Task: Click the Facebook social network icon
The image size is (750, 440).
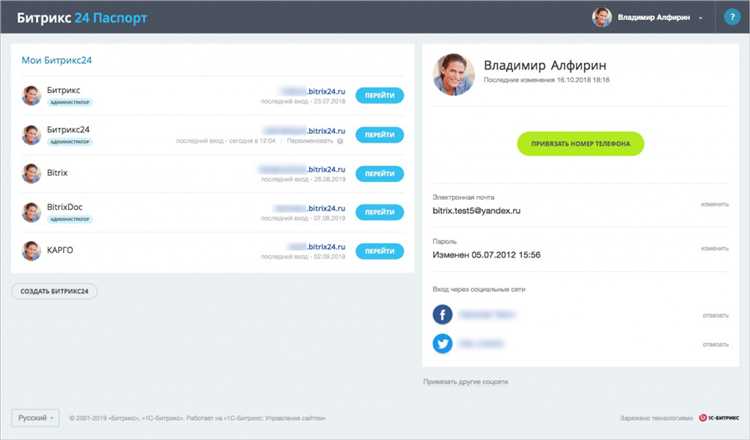Action: coord(442,315)
